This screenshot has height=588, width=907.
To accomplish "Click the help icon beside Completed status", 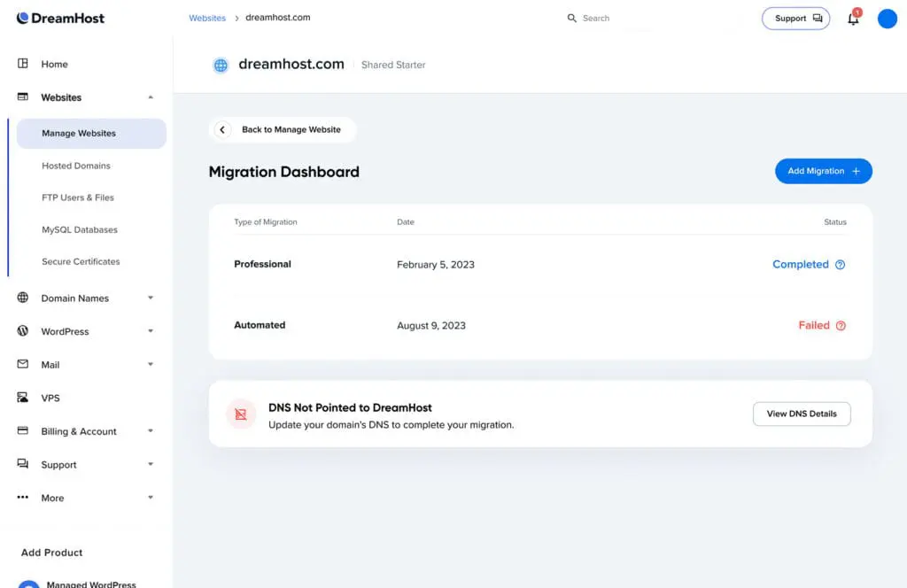I will click(841, 264).
